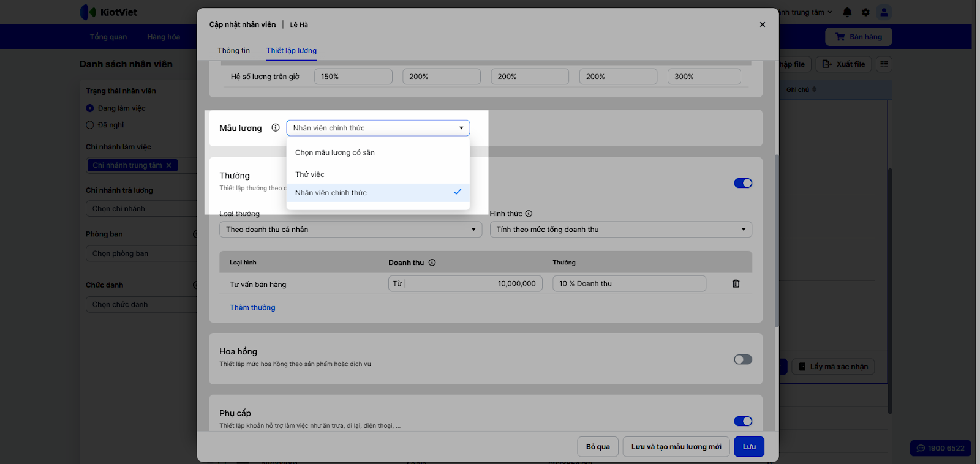
Task: Click the Thêm thưởng link
Action: tap(252, 307)
